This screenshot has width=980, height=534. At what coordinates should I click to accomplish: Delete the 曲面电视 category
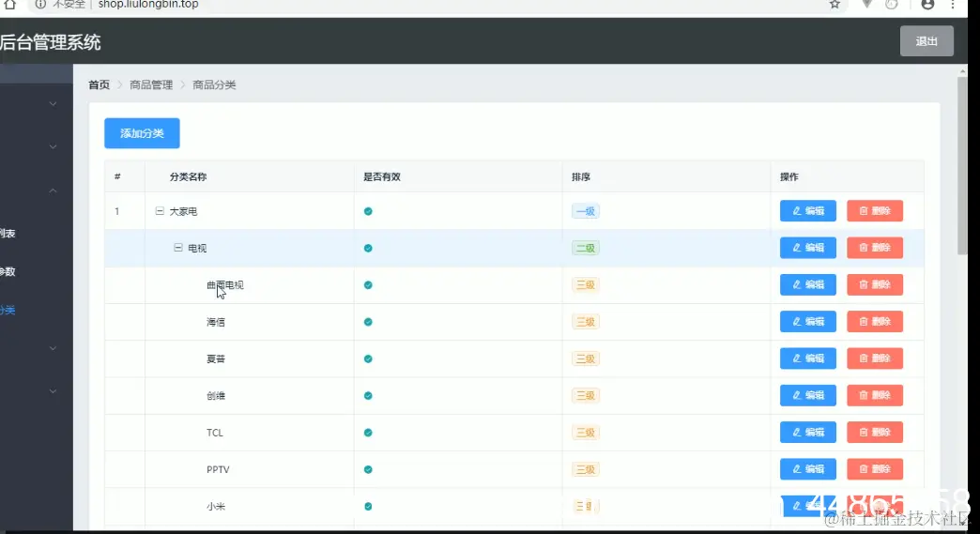[875, 284]
